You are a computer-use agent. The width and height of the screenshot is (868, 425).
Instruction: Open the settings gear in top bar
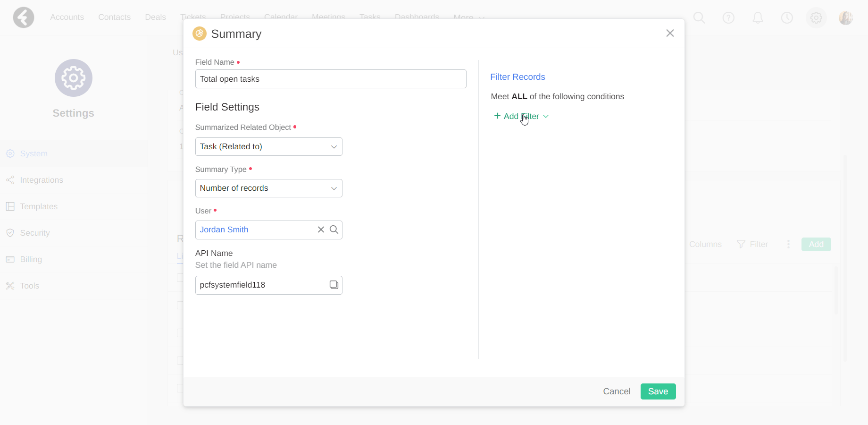[x=816, y=18]
